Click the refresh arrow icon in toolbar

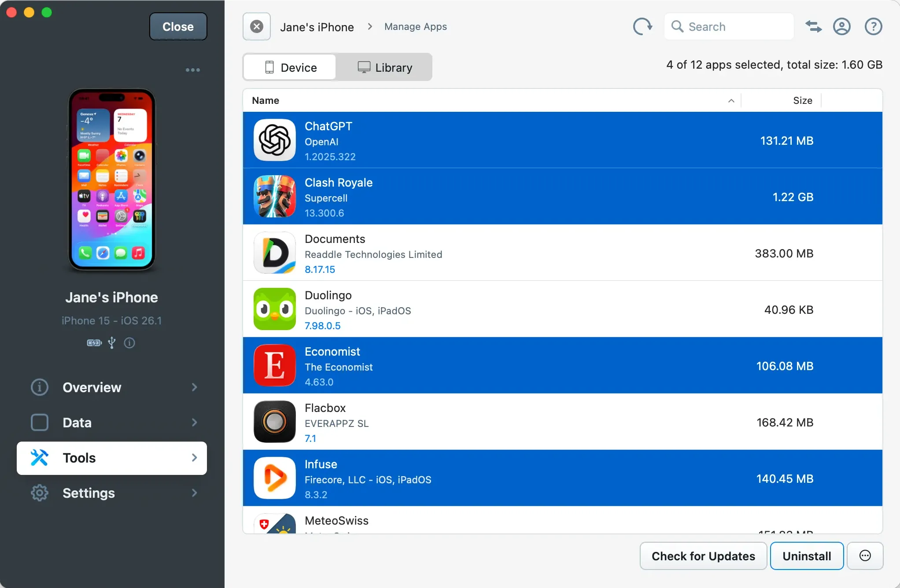tap(642, 27)
